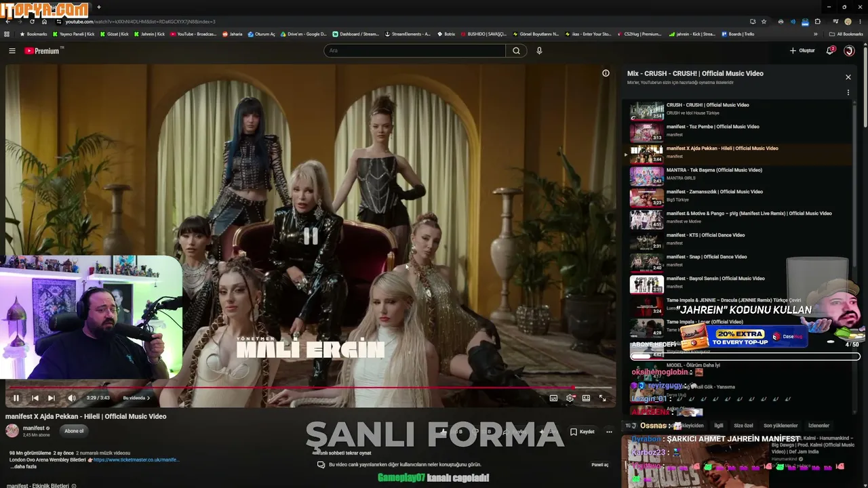
Task: Close the Mix playlist panel
Action: click(x=848, y=77)
